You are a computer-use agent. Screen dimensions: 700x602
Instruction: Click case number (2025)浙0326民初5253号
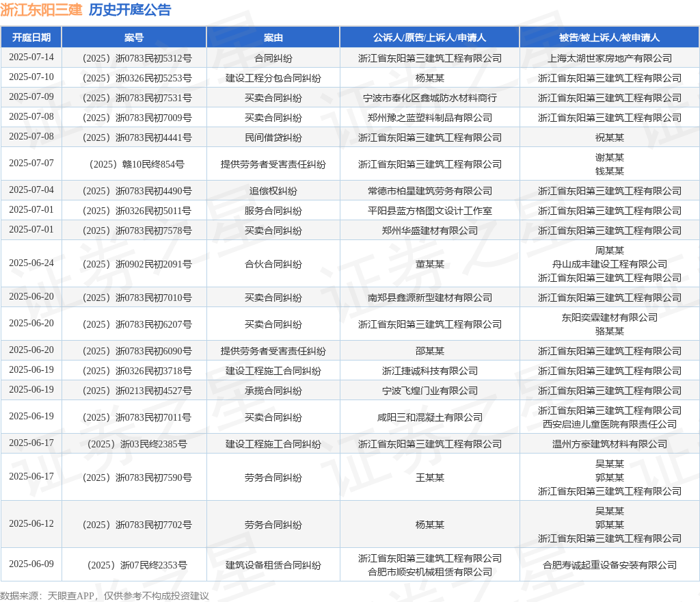[137, 78]
